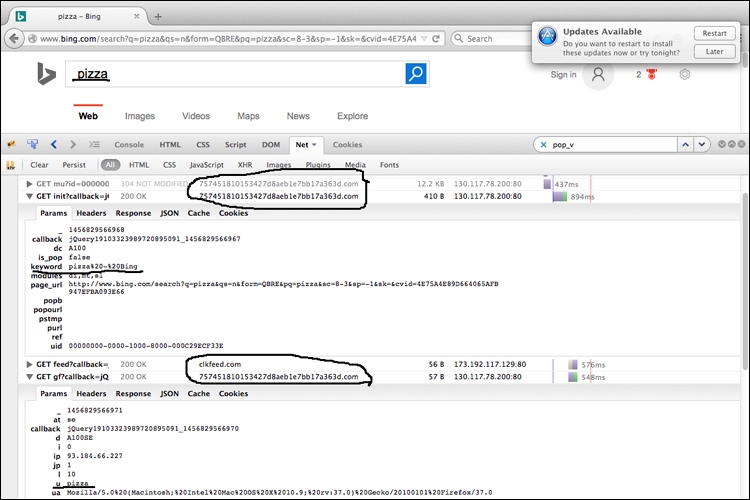Clear the Net panel log
The width and height of the screenshot is (750, 500).
coord(39,165)
